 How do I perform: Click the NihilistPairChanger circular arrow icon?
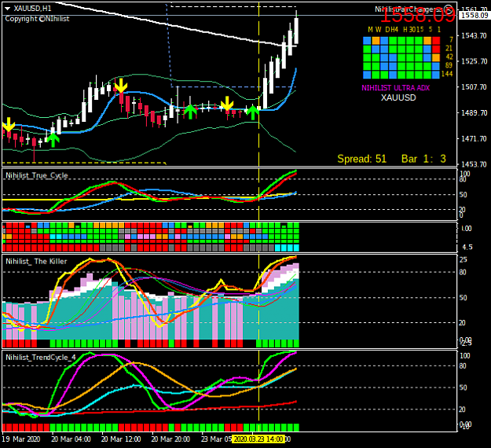pos(449,9)
